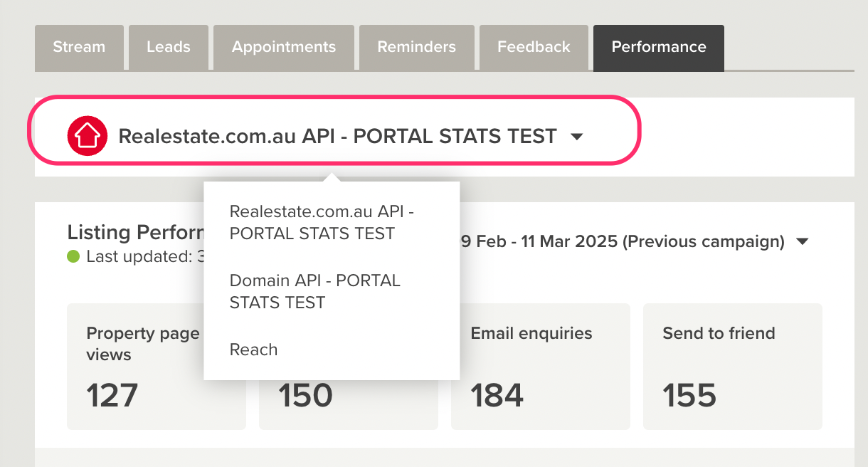868x467 pixels.
Task: Click the 127 page views value
Action: [x=112, y=396]
